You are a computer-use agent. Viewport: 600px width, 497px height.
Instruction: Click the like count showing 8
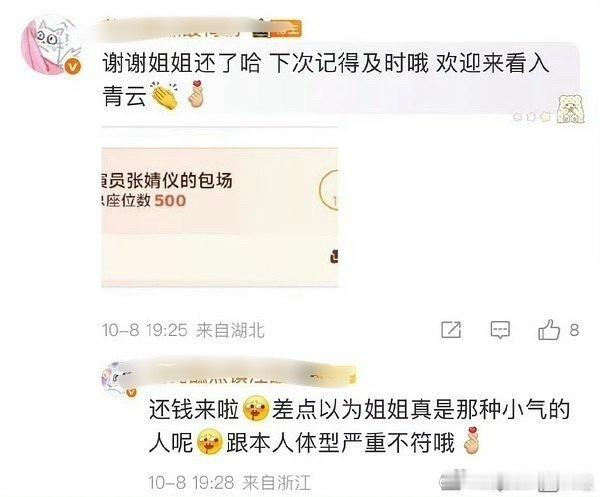574,329
